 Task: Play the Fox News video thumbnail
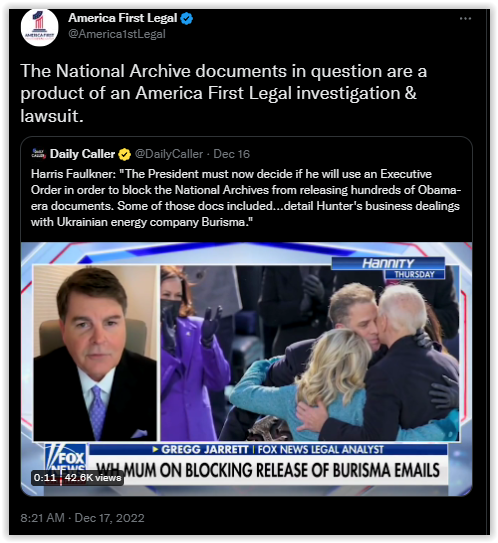click(246, 369)
